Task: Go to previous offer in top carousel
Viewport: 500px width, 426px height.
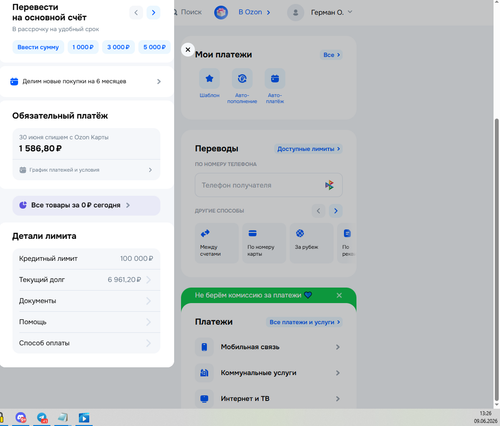Action: coord(136,13)
